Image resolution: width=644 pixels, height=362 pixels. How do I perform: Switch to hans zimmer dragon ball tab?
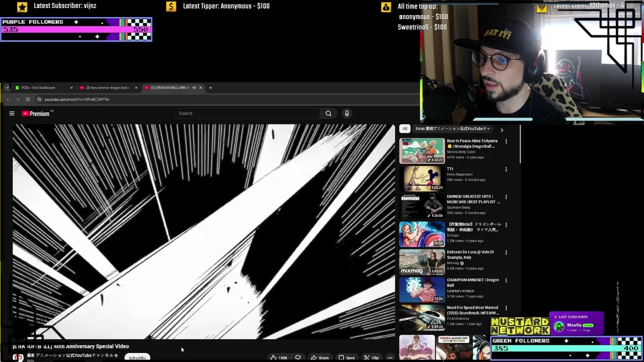(108, 87)
